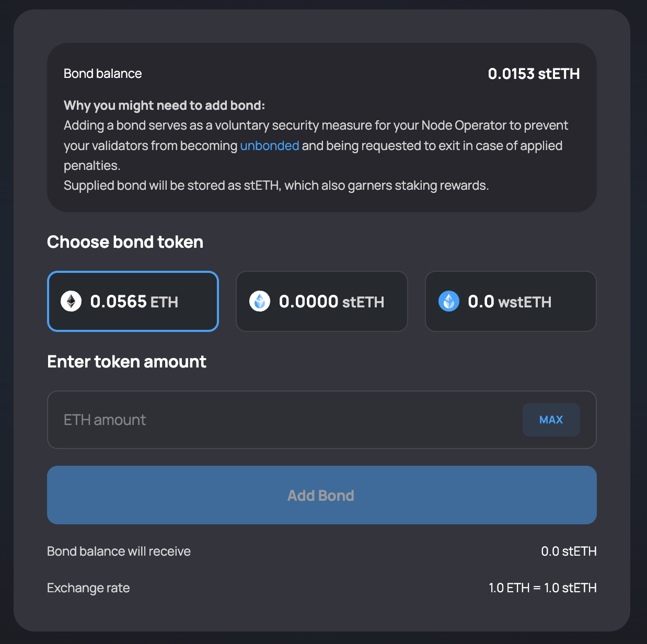Image resolution: width=647 pixels, height=644 pixels.
Task: Click the 0.0 stETH receive amount
Action: [569, 551]
